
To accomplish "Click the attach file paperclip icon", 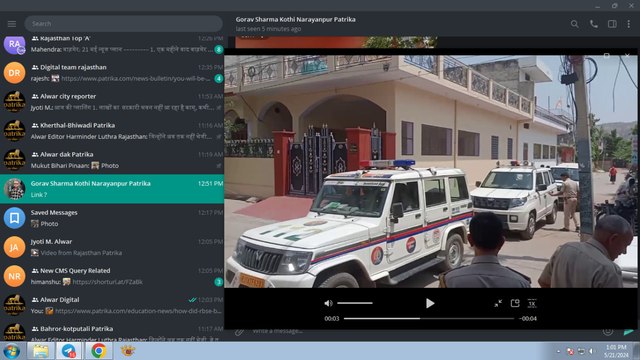I will click(239, 331).
